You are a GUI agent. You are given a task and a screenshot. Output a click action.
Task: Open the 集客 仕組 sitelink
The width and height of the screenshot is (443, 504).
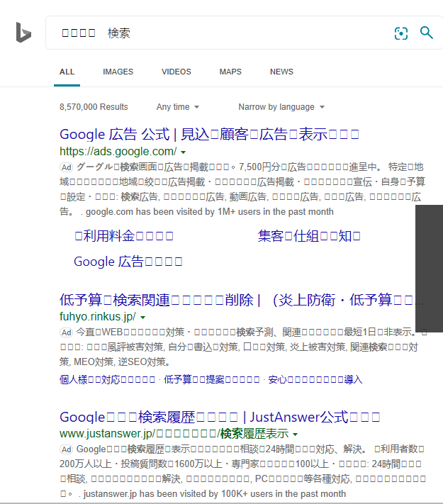point(309,236)
